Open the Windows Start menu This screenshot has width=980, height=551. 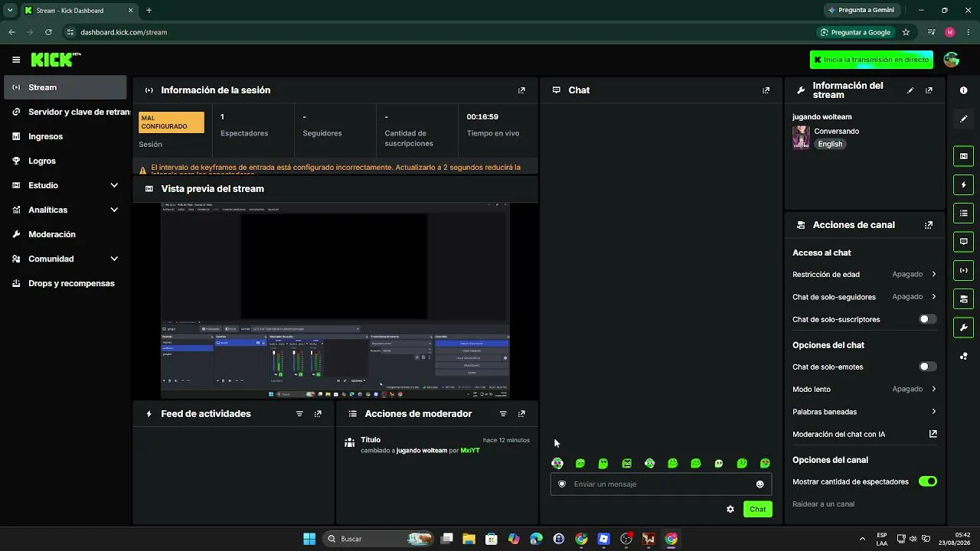click(309, 539)
